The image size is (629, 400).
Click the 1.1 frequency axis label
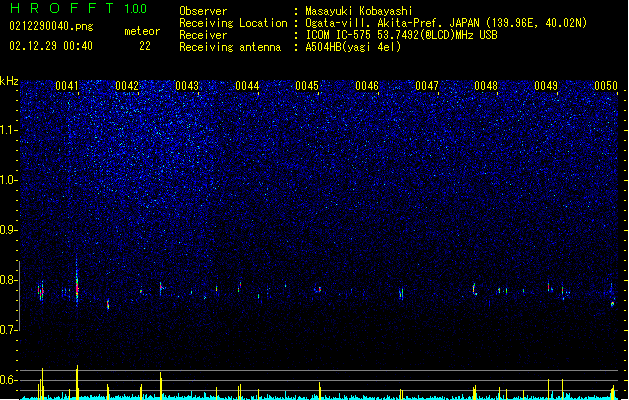click(x=9, y=130)
